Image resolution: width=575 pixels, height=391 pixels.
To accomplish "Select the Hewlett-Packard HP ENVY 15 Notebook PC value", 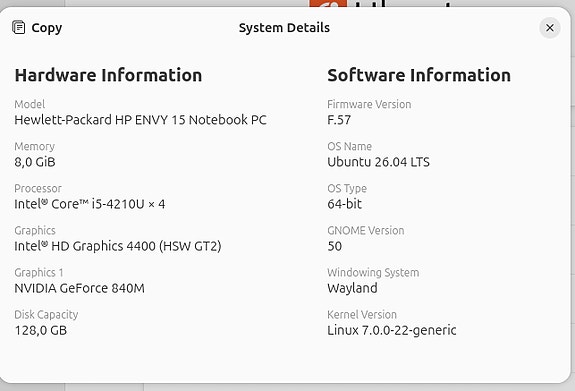I will tap(140, 120).
